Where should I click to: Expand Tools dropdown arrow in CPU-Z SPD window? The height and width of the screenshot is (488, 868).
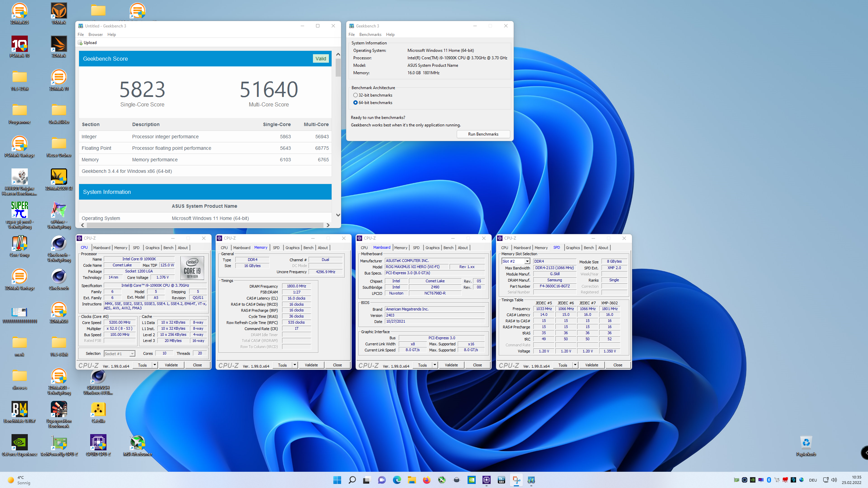click(x=575, y=365)
